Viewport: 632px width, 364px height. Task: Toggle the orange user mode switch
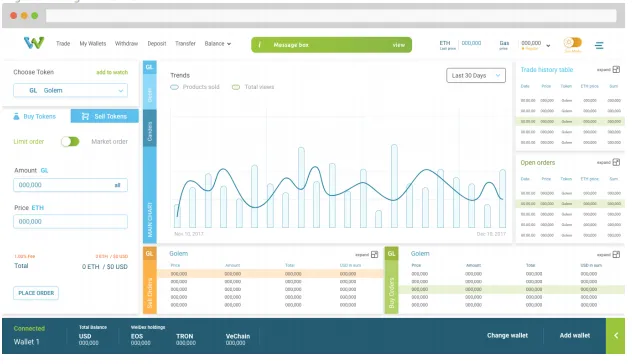coord(573,42)
